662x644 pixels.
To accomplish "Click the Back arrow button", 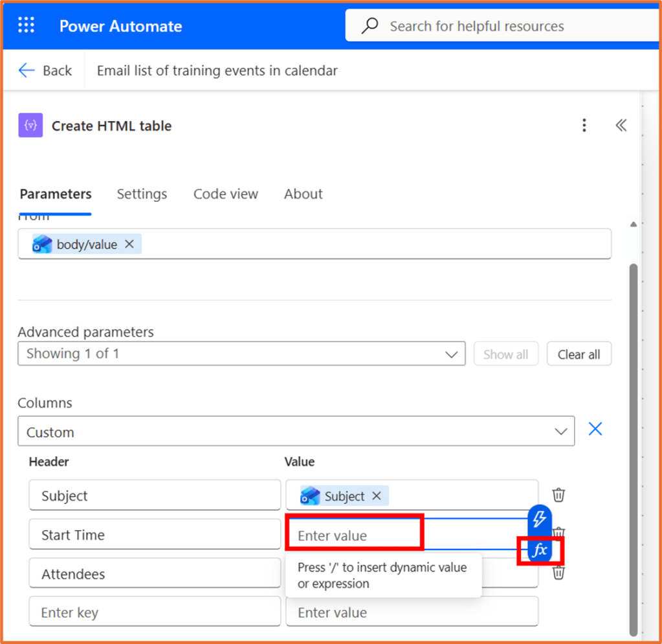I will point(45,71).
